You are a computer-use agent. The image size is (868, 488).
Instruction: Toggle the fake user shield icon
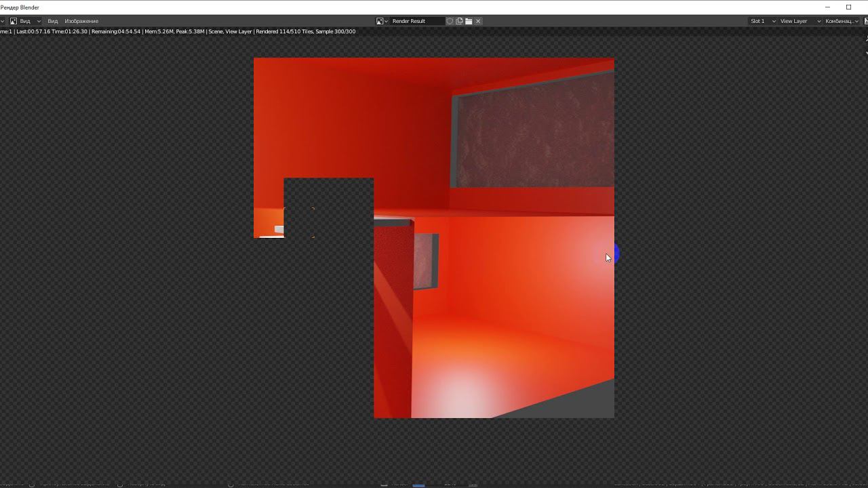point(450,21)
